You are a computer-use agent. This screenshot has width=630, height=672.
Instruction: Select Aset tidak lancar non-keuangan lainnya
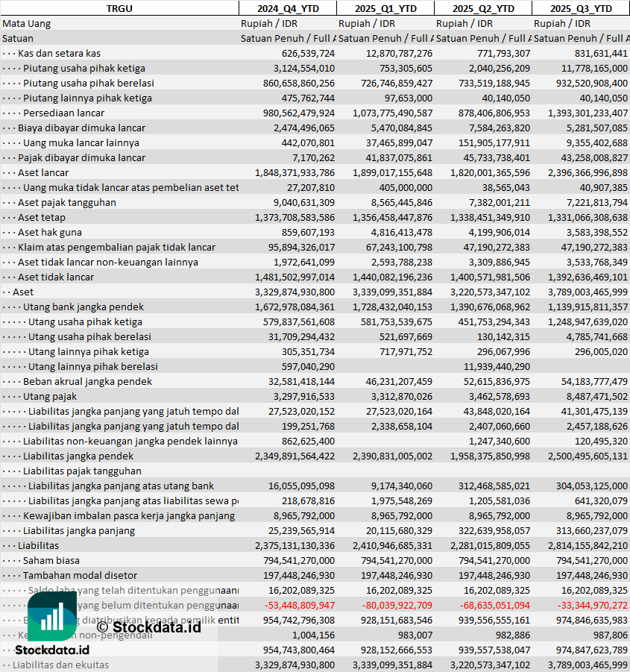coord(108,263)
